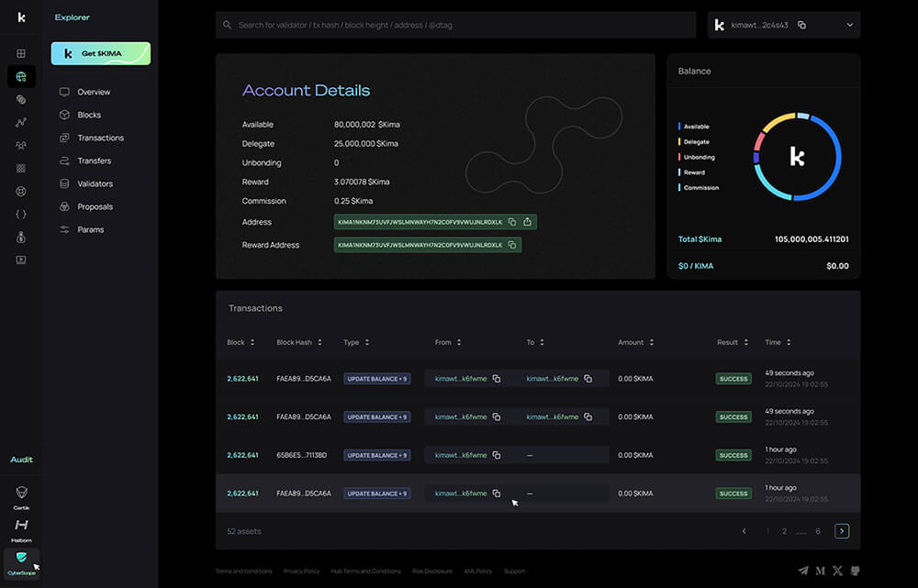This screenshot has width=918, height=588.
Task: Click the Available legend color marker
Action: [679, 127]
